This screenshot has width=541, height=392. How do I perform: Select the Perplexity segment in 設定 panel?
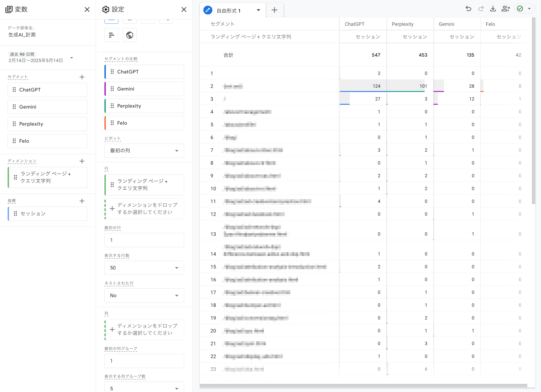pos(144,106)
